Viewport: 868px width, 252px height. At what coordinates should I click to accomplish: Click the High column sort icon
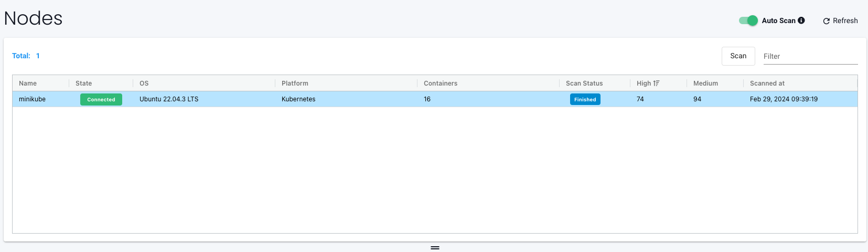pyautogui.click(x=656, y=83)
